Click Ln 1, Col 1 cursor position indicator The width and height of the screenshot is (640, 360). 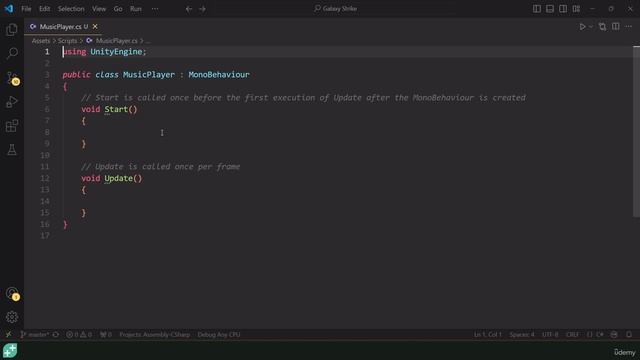click(x=487, y=334)
